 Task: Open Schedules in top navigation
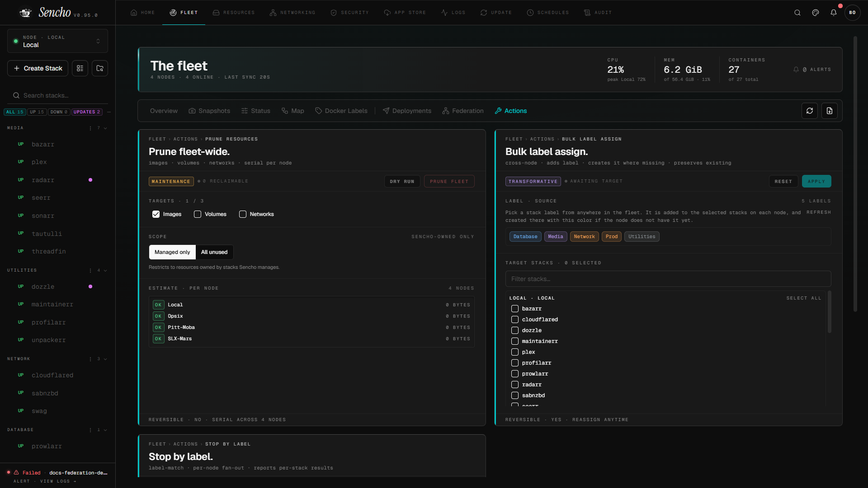pos(548,13)
